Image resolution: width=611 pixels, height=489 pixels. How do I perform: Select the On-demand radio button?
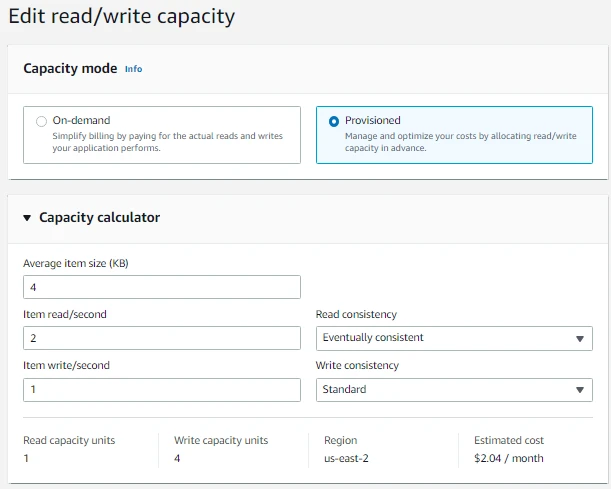[x=41, y=122]
